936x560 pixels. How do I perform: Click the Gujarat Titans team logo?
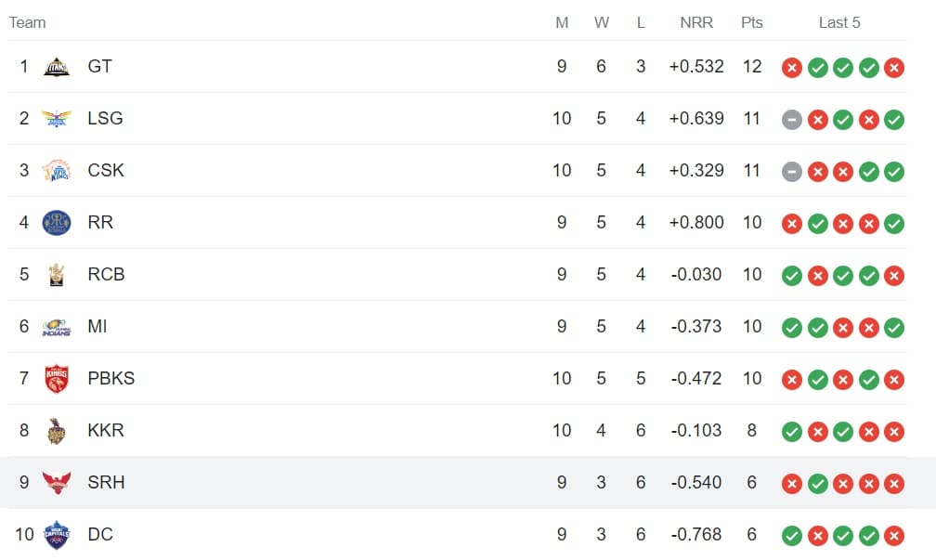57,67
